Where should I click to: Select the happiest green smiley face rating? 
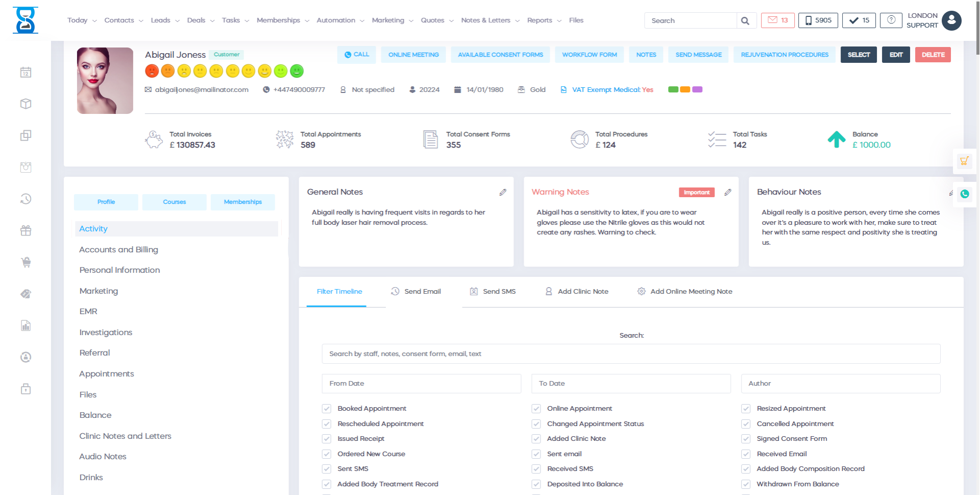[298, 71]
